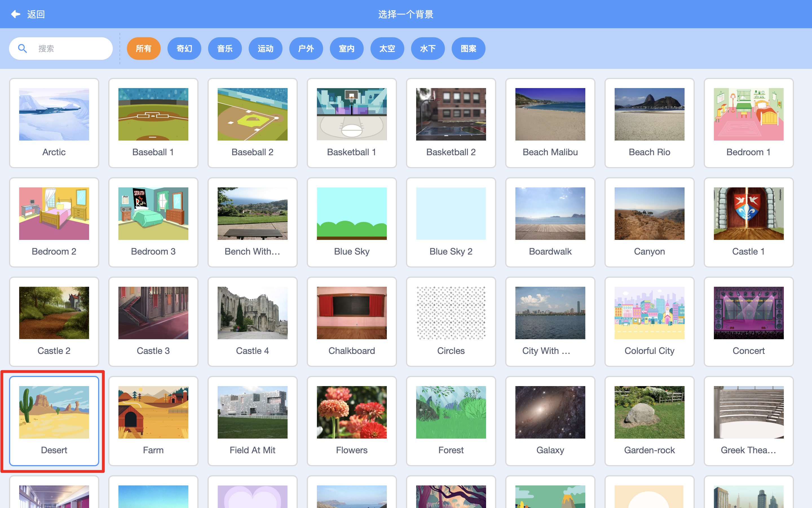The height and width of the screenshot is (508, 812).
Task: Pick the Baseball 2 backdrop
Action: pos(253,123)
